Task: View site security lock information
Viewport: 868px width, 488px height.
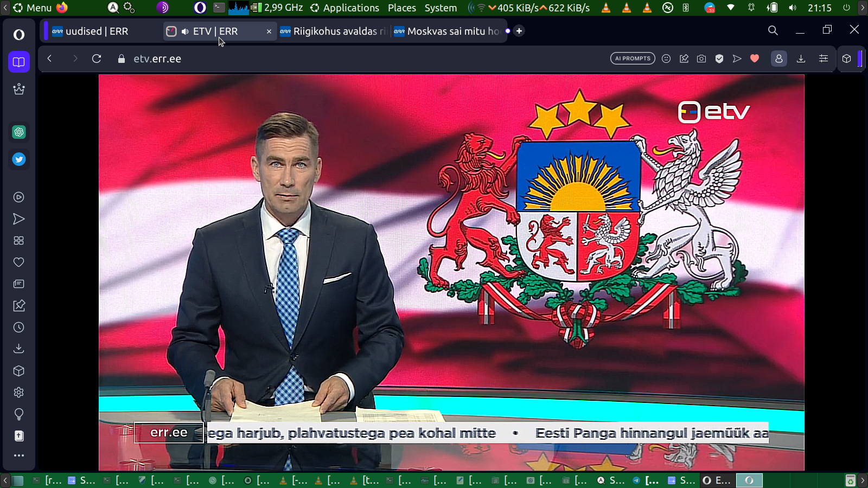Action: (122, 59)
